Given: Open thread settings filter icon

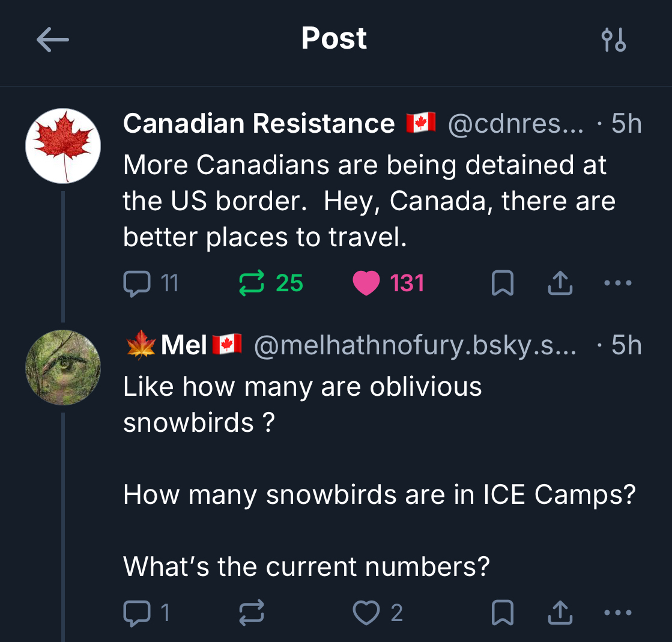Looking at the screenshot, I should tap(614, 40).
